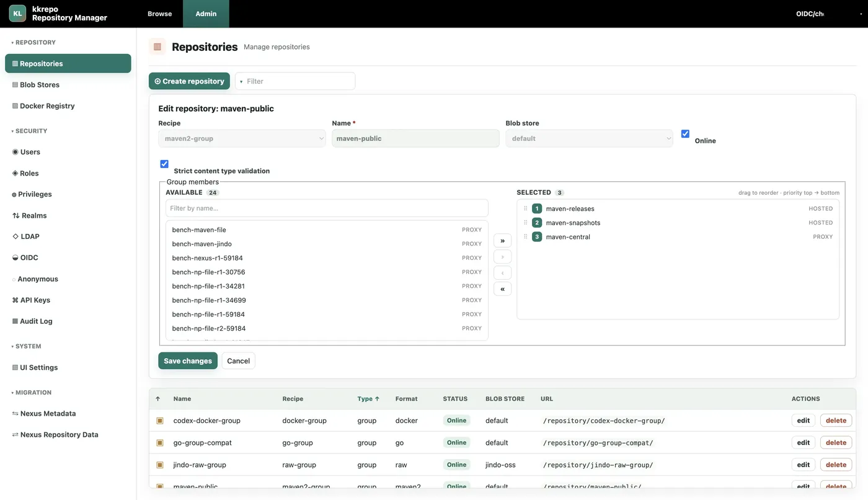Viewport: 868px width, 500px height.
Task: Edit the jindo-raw-group repository
Action: [x=804, y=465]
